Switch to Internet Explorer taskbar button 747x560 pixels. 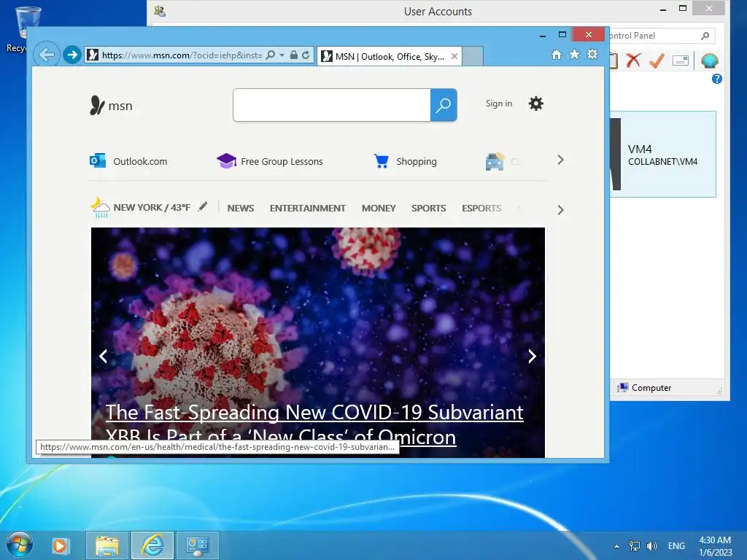tap(152, 545)
